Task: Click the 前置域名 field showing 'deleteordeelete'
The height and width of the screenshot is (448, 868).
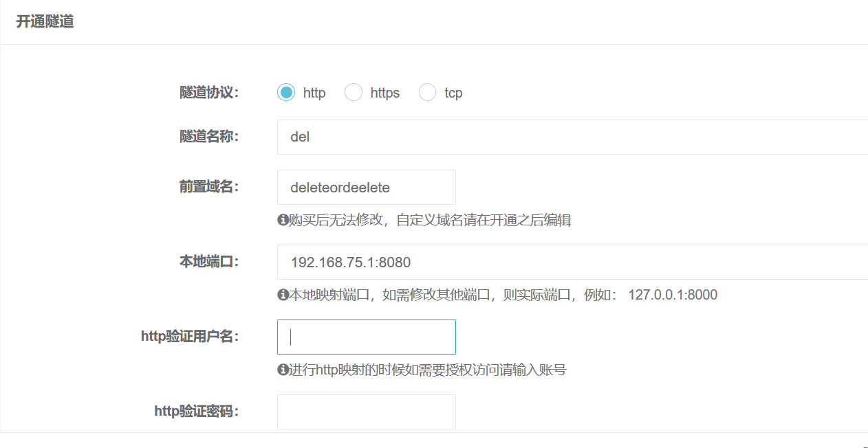Action: 366,187
